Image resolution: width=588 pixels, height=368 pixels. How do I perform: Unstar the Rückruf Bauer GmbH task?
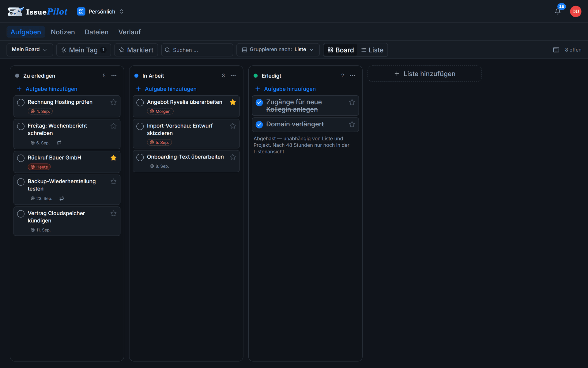point(113,158)
